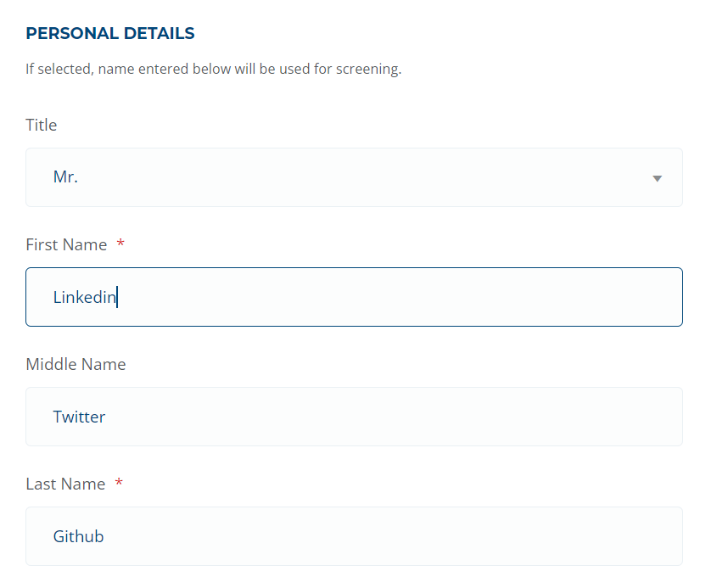The width and height of the screenshot is (728, 588).
Task: Click the Github value in Last Name
Action: pos(78,536)
